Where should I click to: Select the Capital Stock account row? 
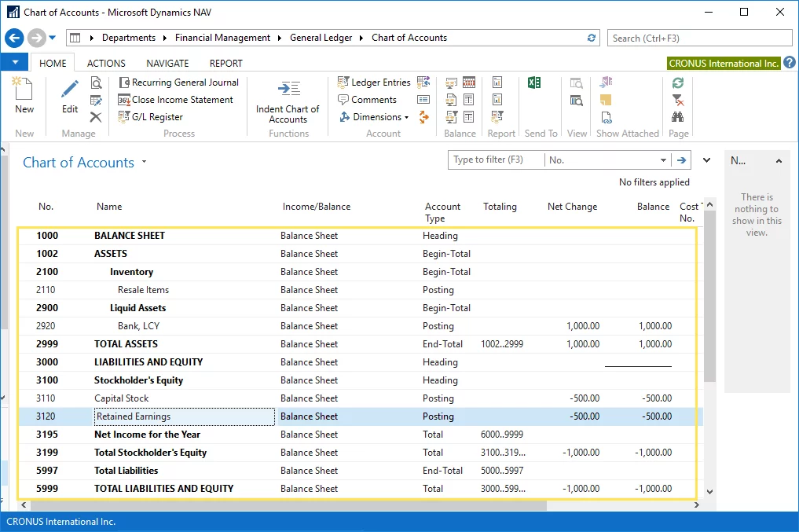coord(122,398)
